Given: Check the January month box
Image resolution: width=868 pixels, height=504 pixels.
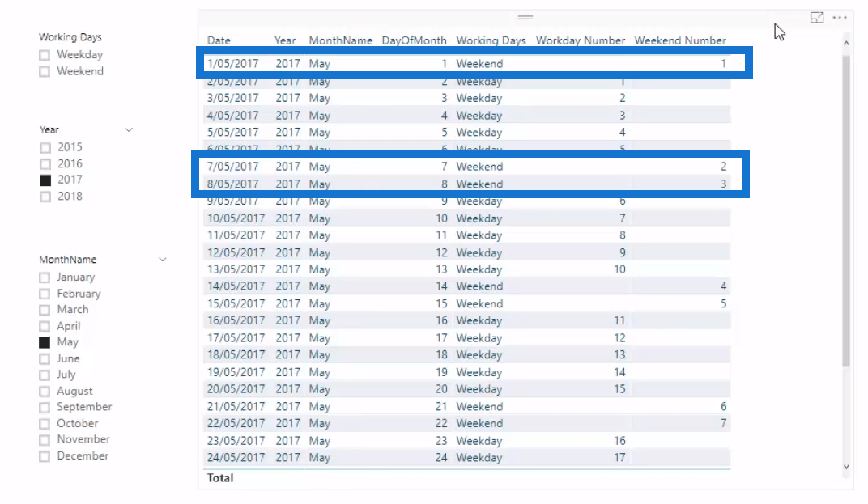Looking at the screenshot, I should click(45, 277).
